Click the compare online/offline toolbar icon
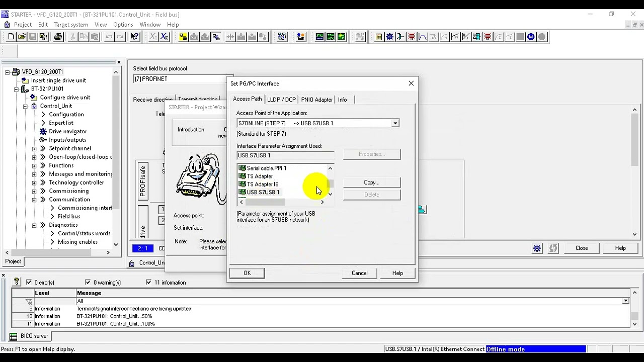Screen dimensions: 644x362 (216, 37)
